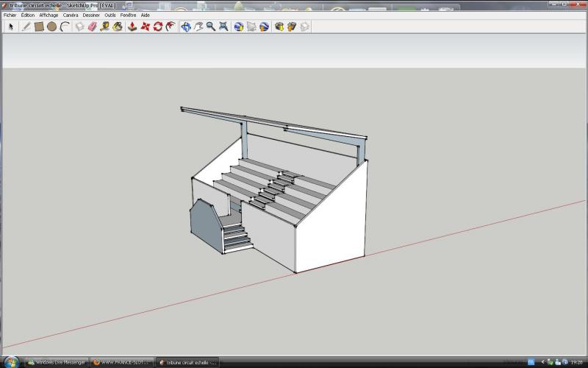Activate the Circle drawing tool
The width and height of the screenshot is (588, 368).
[x=51, y=26]
